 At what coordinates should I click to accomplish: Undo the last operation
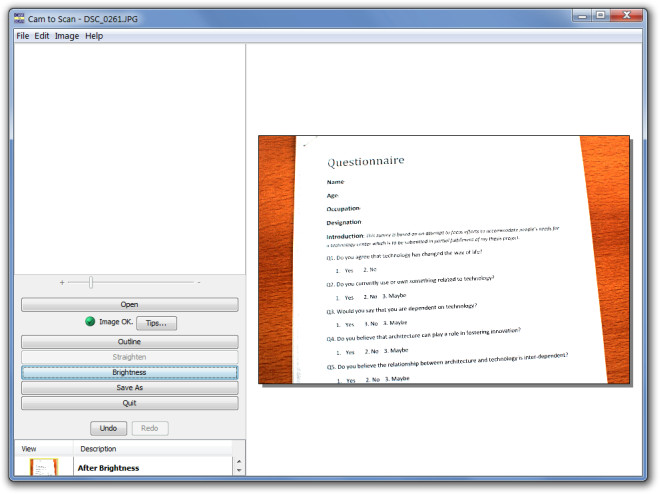point(108,428)
